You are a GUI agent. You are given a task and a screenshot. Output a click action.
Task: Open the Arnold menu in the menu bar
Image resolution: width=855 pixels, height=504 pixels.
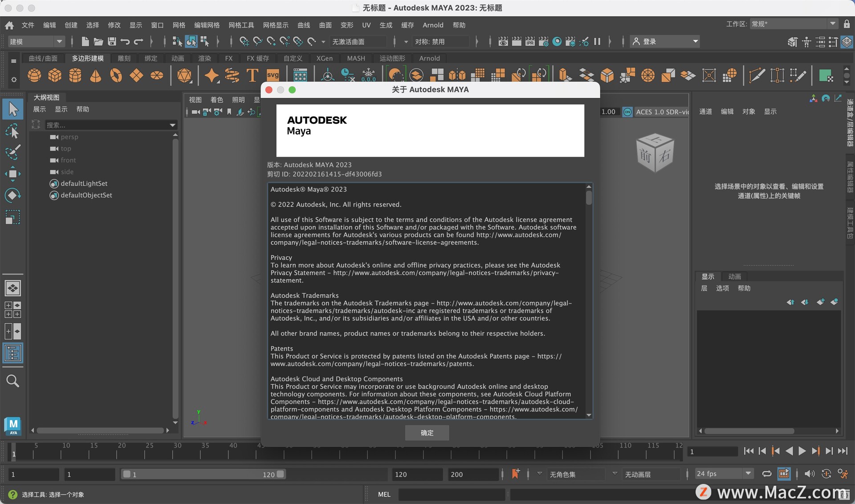point(433,25)
